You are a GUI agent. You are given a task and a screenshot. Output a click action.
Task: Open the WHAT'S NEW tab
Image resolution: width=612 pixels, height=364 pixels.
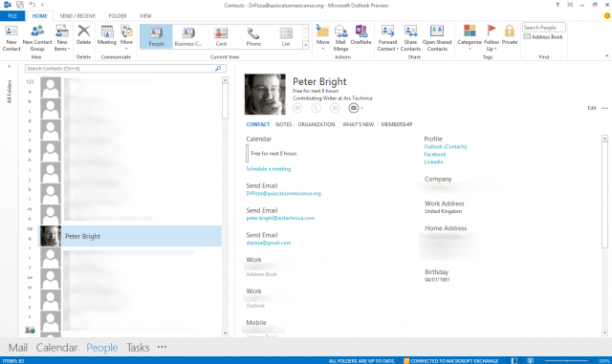tap(358, 124)
